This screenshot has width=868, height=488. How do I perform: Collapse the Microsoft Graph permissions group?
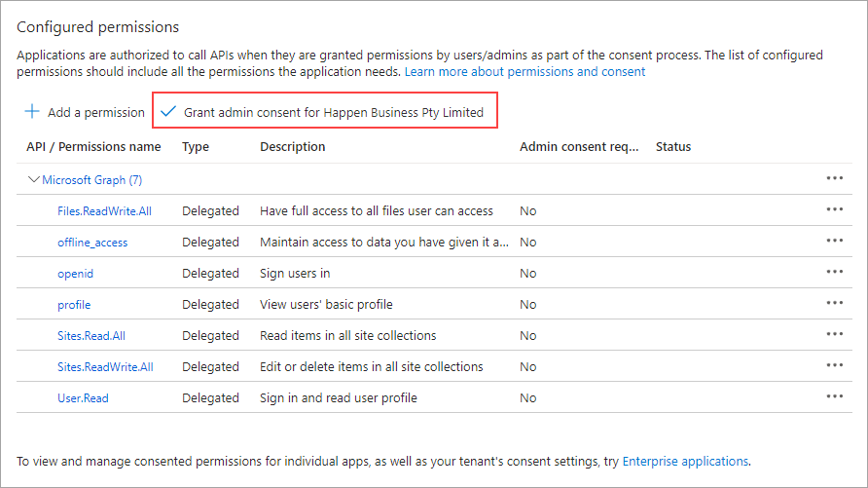(35, 179)
